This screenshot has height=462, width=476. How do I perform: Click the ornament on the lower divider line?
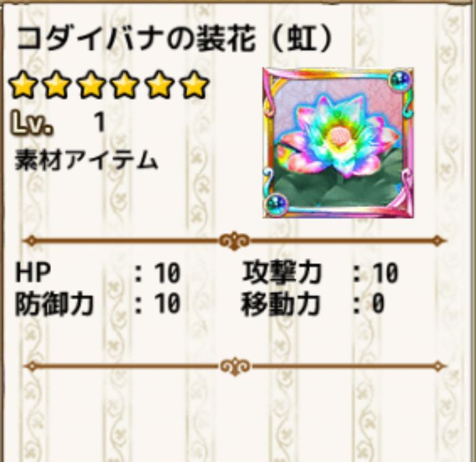coord(235,366)
